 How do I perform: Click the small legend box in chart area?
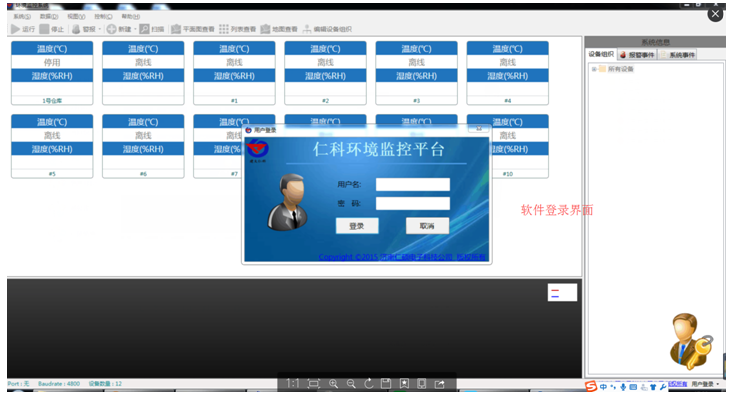(x=562, y=292)
